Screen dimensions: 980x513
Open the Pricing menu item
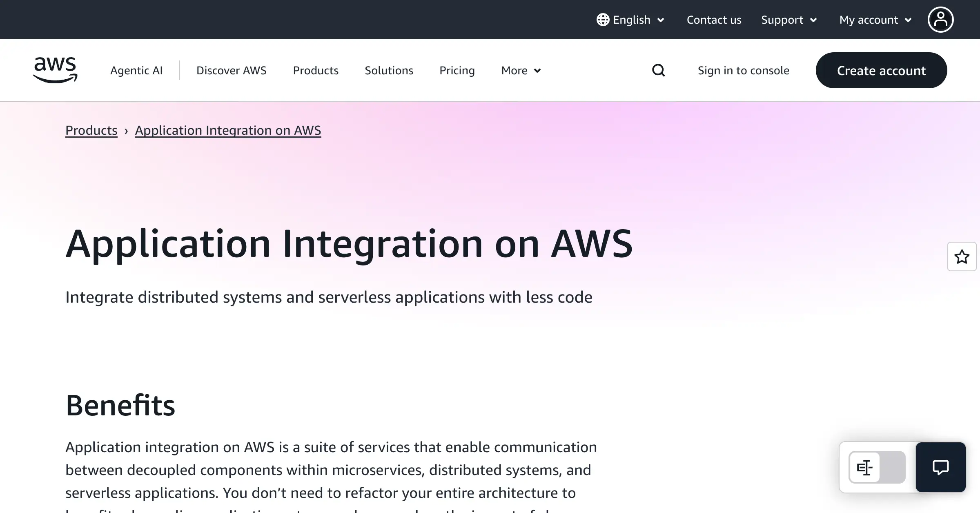(x=457, y=70)
